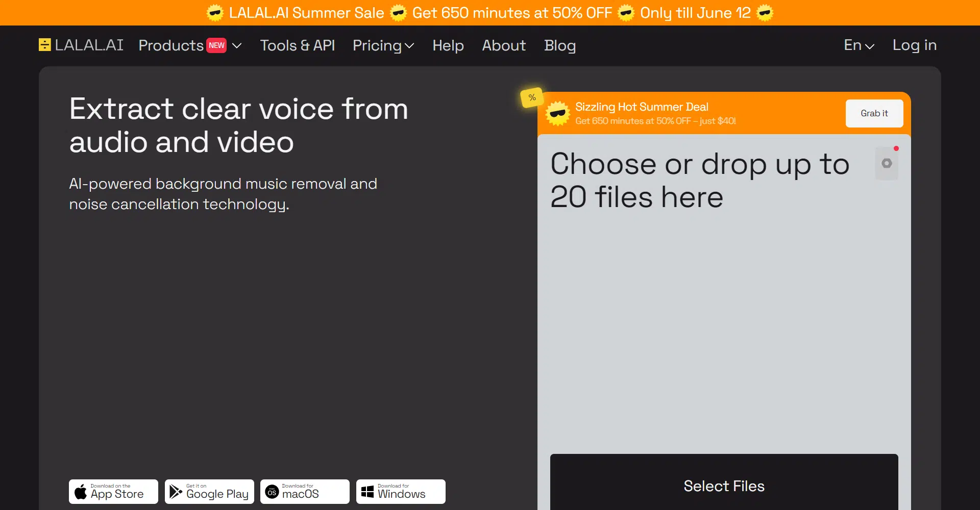Image resolution: width=980 pixels, height=510 pixels.
Task: Click the Apple logo on App Store badge
Action: pos(81,492)
